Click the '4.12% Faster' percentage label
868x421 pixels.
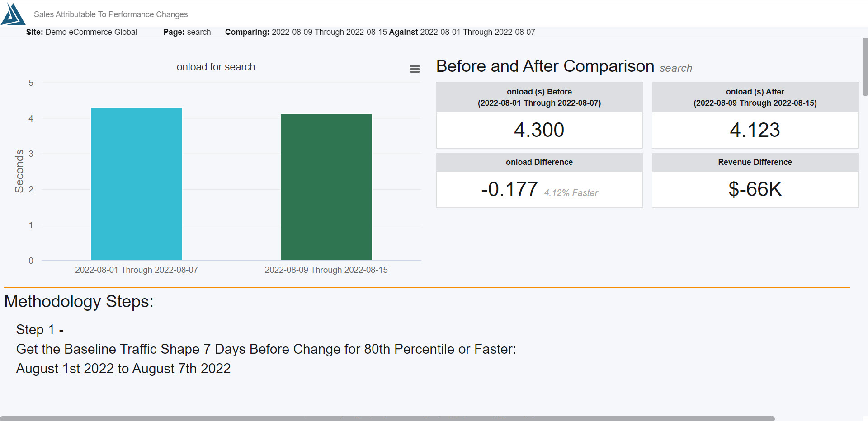coord(571,193)
